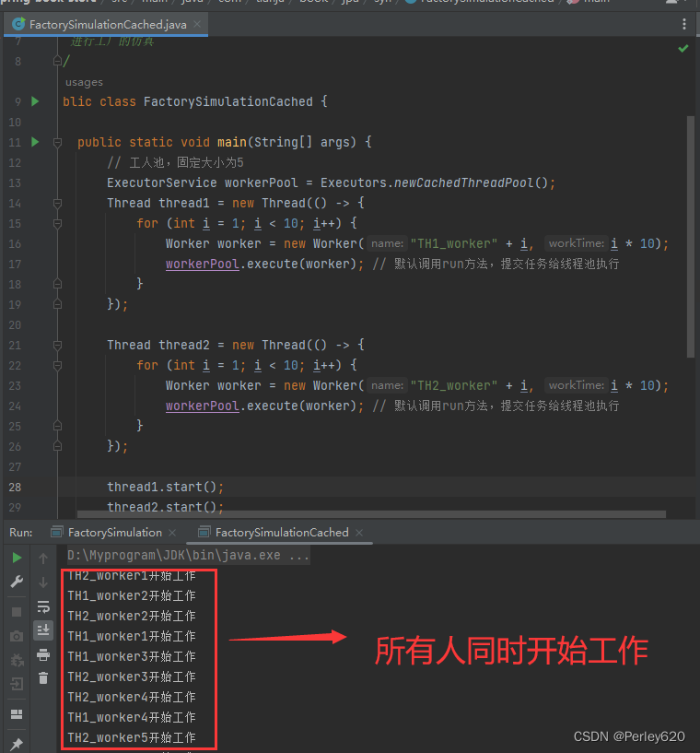This screenshot has height=753, width=700.
Task: Click workerPool reference on line 24
Action: pos(202,406)
